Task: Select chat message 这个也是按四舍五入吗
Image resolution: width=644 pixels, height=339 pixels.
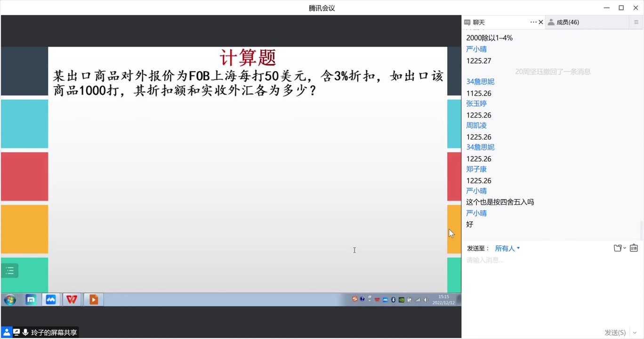Action: pyautogui.click(x=500, y=202)
